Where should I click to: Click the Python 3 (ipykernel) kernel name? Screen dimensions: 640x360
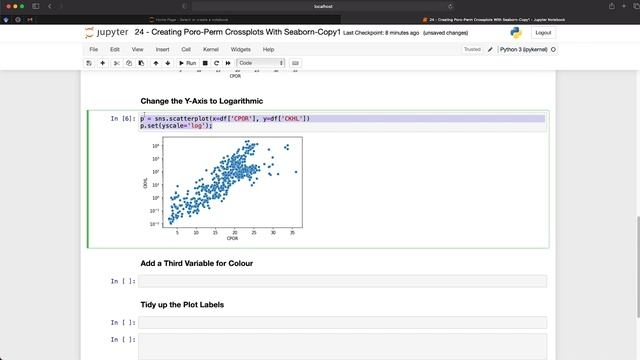(x=524, y=49)
